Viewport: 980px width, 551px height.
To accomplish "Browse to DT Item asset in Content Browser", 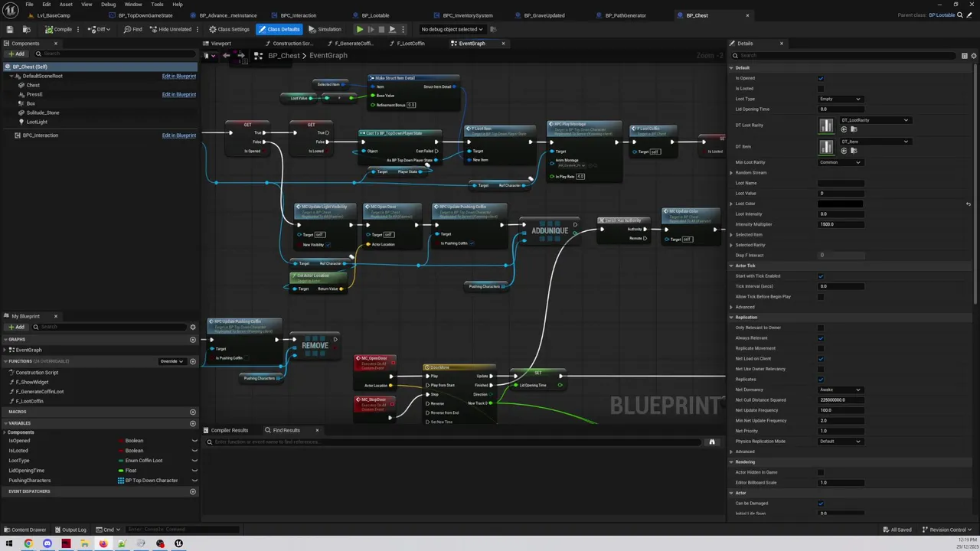I will click(853, 151).
